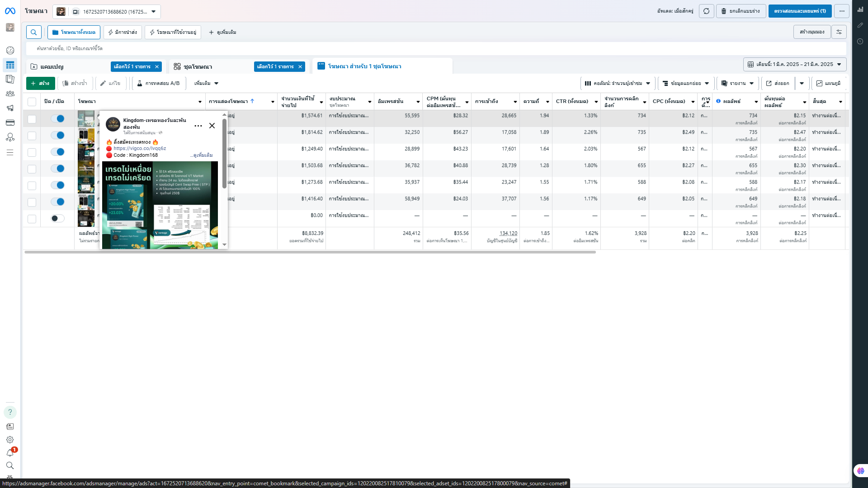Clear the ad set selection filter X
Screen dimensions: 868x488
pyautogui.click(x=300, y=66)
